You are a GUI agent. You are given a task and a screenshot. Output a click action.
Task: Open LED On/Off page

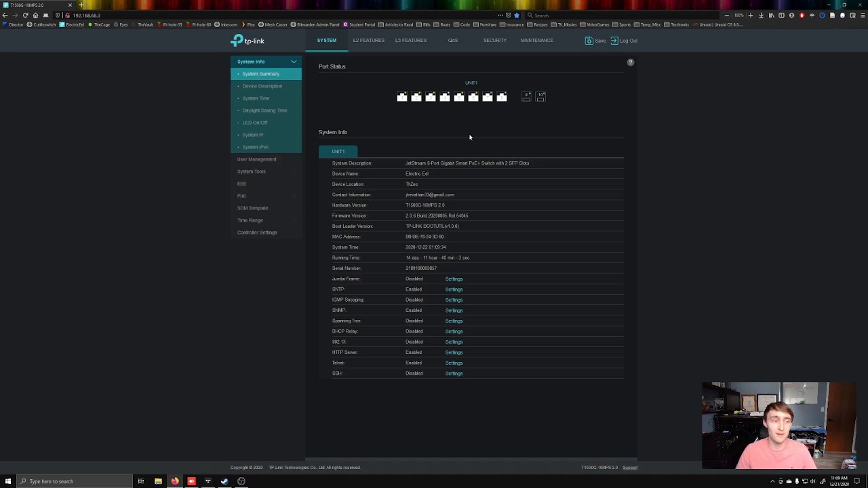[x=255, y=123]
